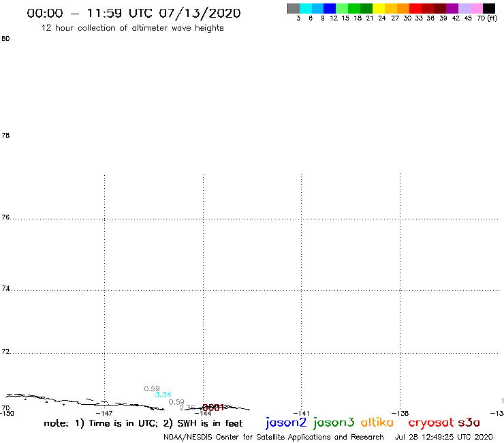The height and width of the screenshot is (443, 504).
Task: Pick the purple legend color swatch
Action: coord(452,8)
